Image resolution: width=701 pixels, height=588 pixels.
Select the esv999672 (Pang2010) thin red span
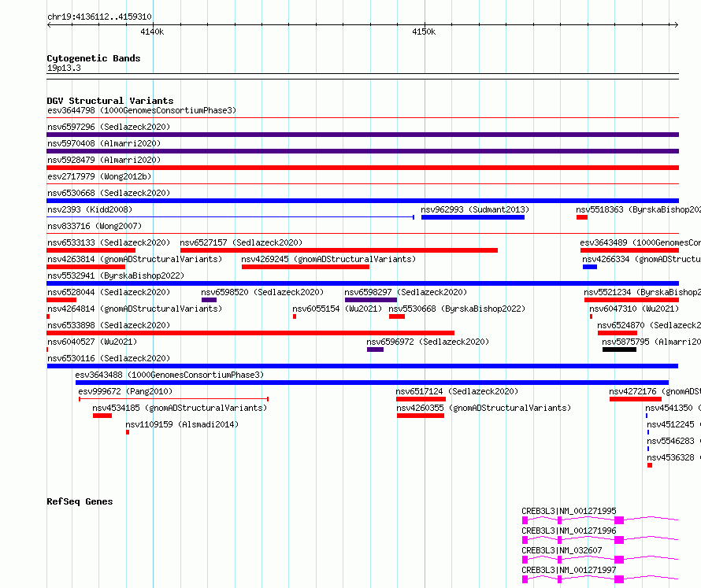point(173,399)
